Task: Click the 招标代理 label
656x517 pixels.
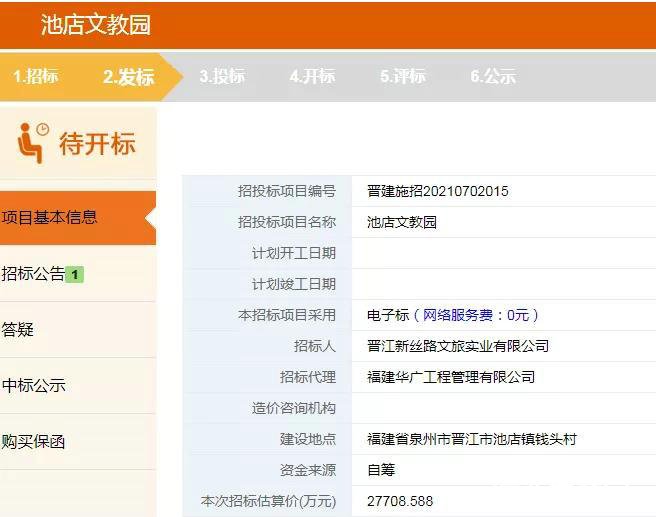Action: 308,377
